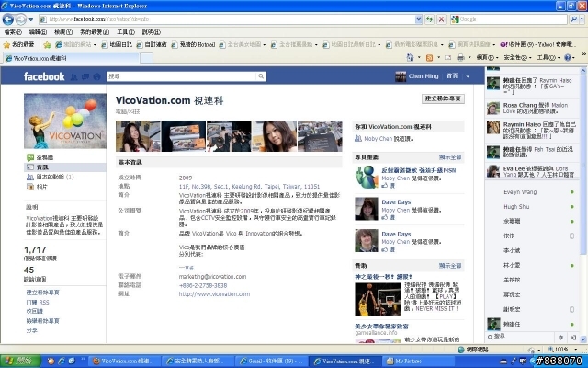The height and width of the screenshot is (368, 588).
Task: Click in the Facebook search field
Action: pos(182,76)
